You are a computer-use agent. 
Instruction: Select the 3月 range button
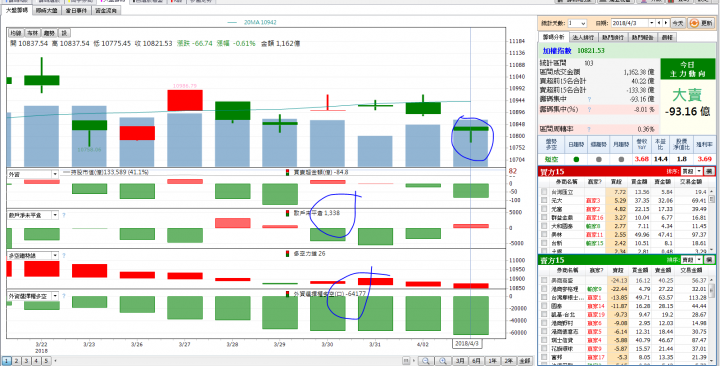click(x=460, y=361)
